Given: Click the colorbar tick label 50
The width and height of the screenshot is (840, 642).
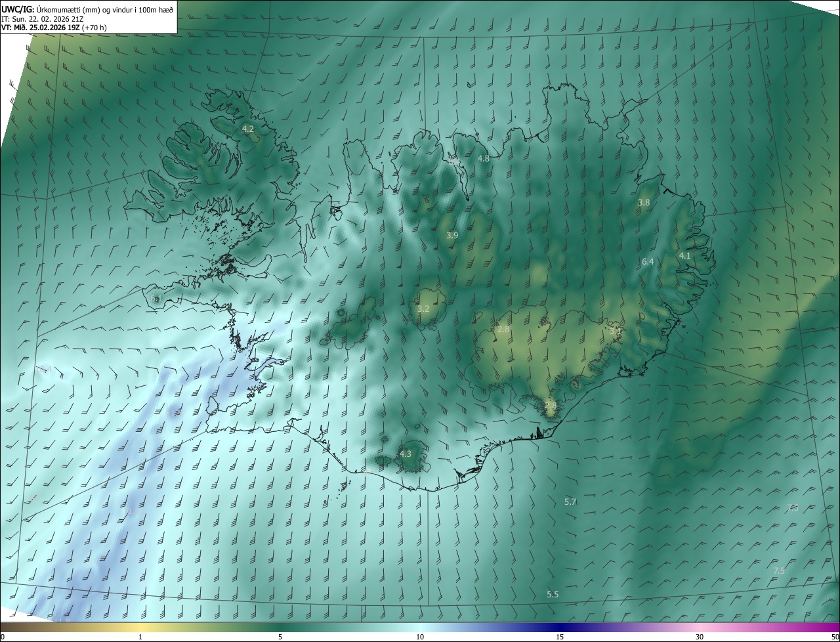Looking at the screenshot, I should (835, 637).
